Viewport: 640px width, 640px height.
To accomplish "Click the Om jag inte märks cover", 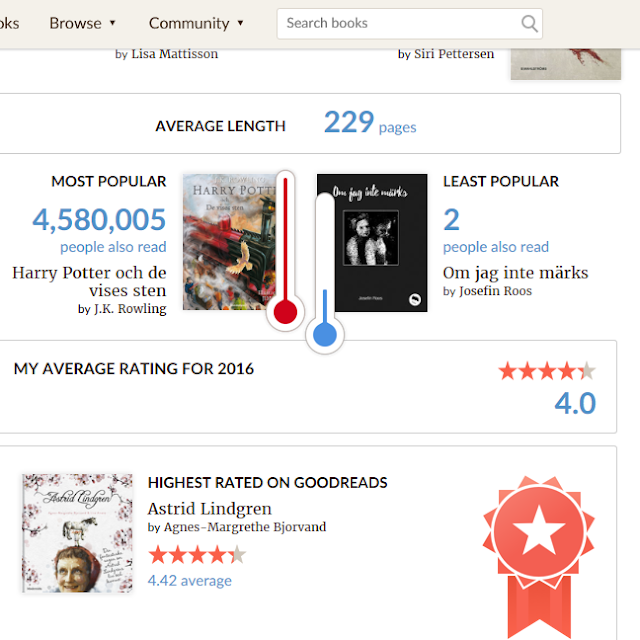I will coord(372,243).
